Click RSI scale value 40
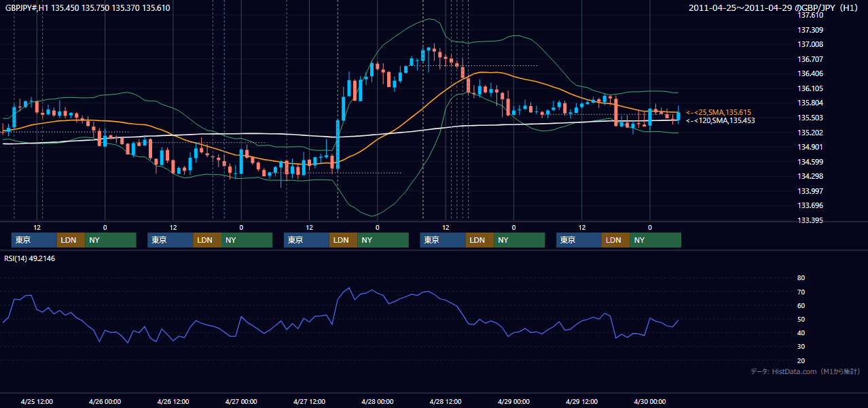This screenshot has width=868, height=408. [801, 333]
